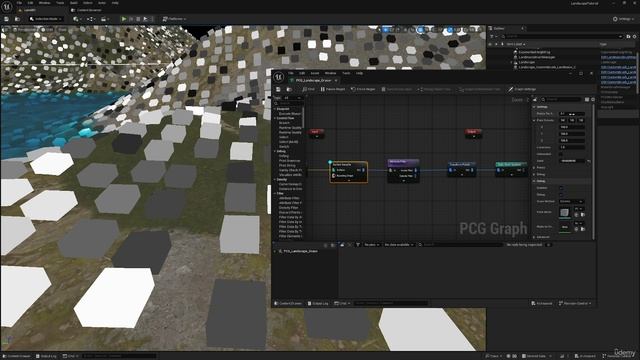Image resolution: width=640 pixels, height=360 pixels.
Task: Open Selection Mode dropdown
Action: click(x=45, y=19)
